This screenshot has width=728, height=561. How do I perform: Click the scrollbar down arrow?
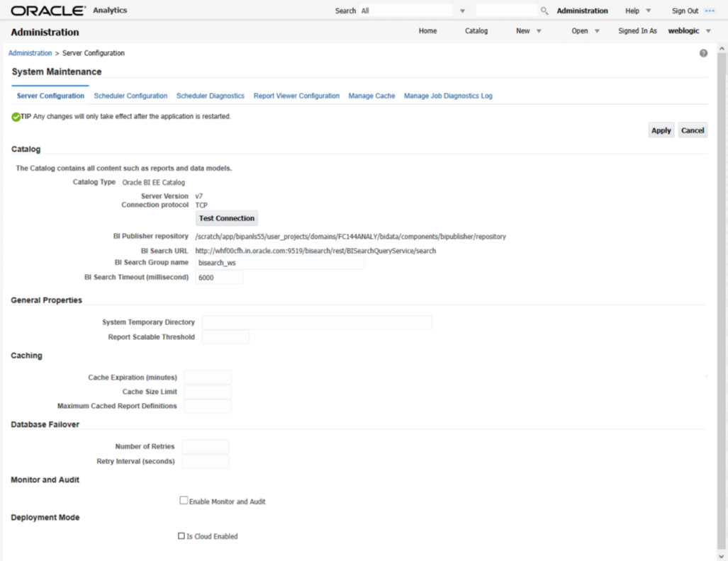(721, 555)
